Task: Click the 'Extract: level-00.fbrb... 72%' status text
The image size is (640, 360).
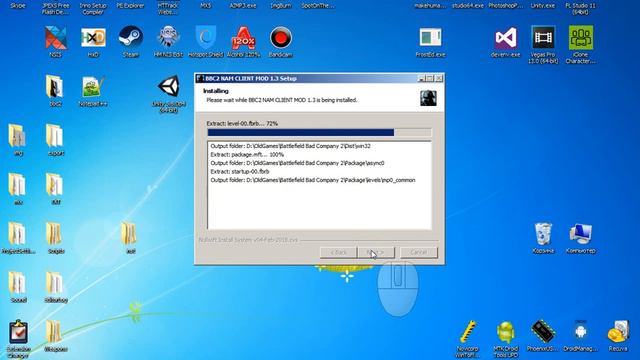Action: pyautogui.click(x=242, y=123)
